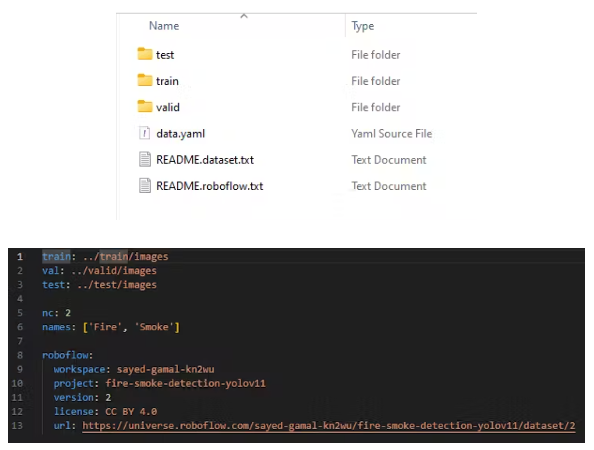594x450 pixels.
Task: Click the project value fire-smoke-detection-yolov11
Action: click(x=186, y=383)
